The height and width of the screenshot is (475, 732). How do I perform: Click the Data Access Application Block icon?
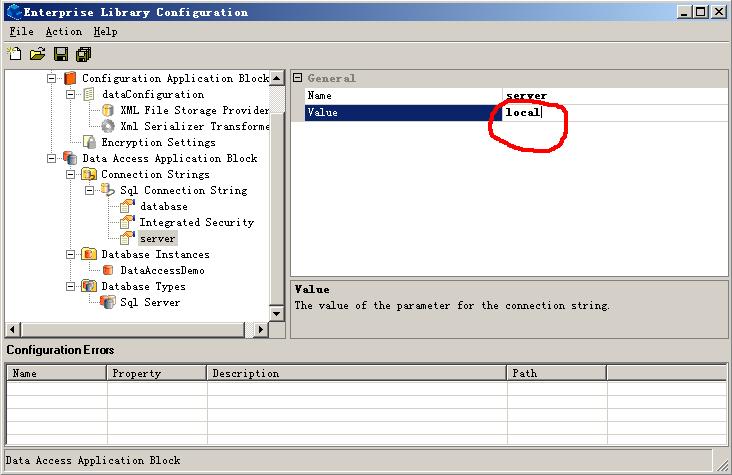pos(70,158)
